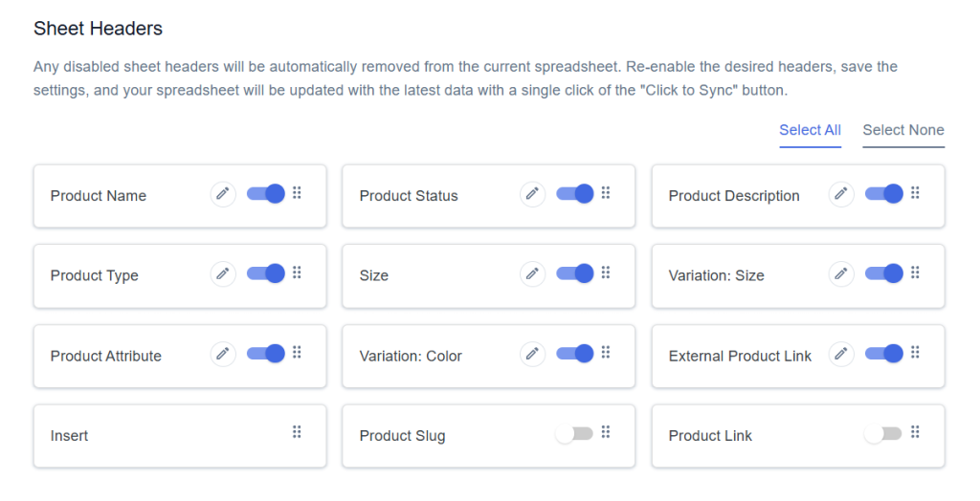
Task: Edit the Product Description header
Action: pos(841,194)
